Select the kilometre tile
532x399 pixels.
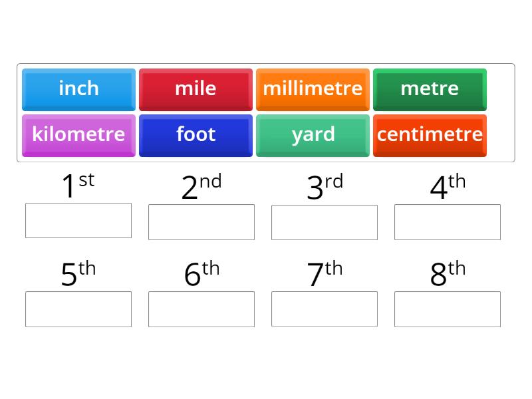[x=78, y=134]
